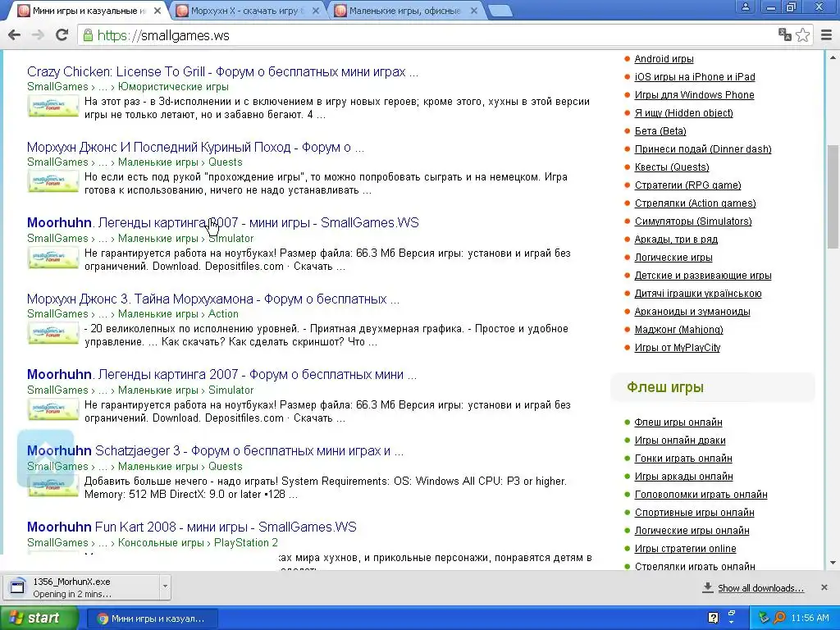This screenshot has height=630, width=840.
Task: Click the thumbnail beside Moorhuhn Schatzjaeger 3 result
Action: pos(53,486)
